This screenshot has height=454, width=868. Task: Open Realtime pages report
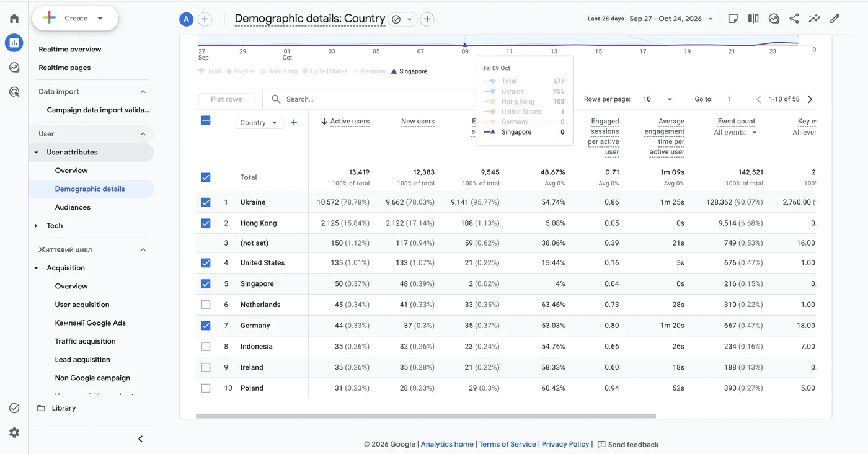tap(64, 68)
